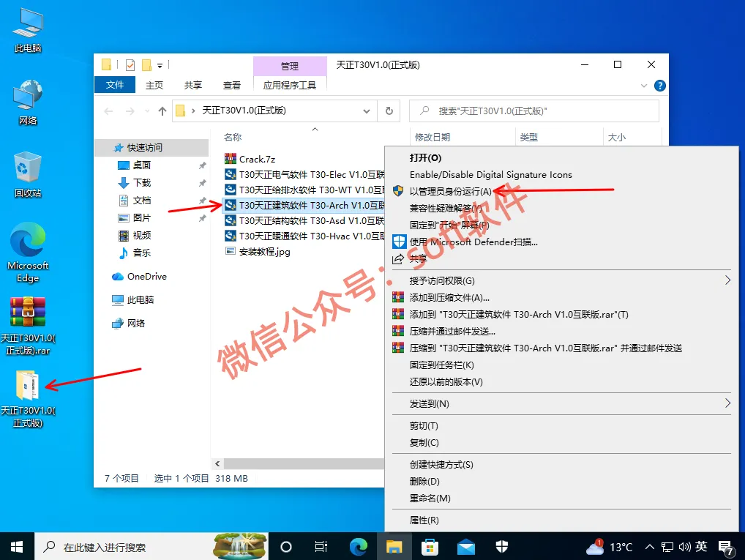This screenshot has width=745, height=560.
Task: Go up one folder level arrow
Action: [x=162, y=111]
